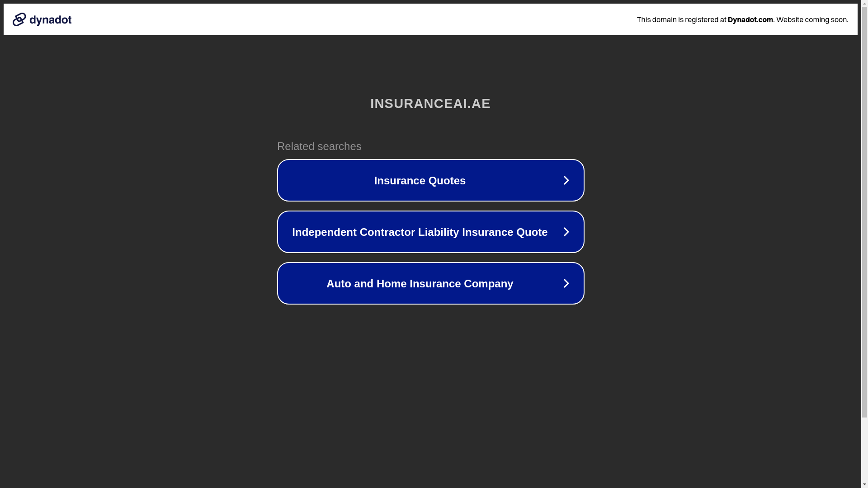
Task: Open the Dynadot.com link
Action: pyautogui.click(x=750, y=19)
